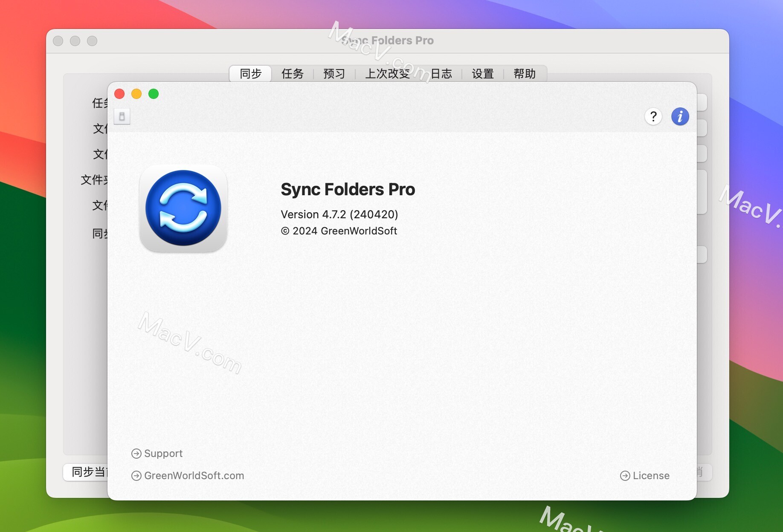Click the question mark help button
783x532 pixels.
coord(653,116)
